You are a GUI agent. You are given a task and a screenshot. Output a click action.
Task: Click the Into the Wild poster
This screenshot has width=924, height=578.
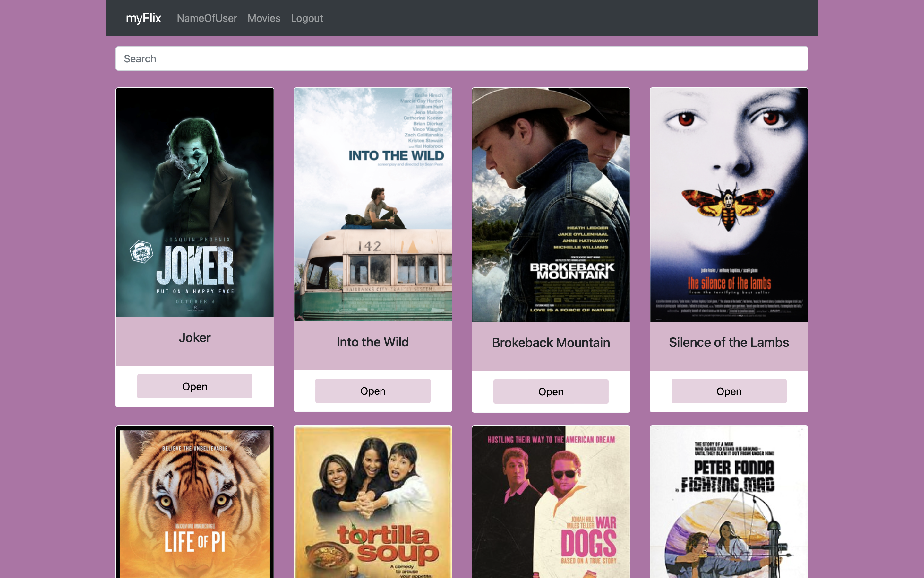pyautogui.click(x=373, y=205)
